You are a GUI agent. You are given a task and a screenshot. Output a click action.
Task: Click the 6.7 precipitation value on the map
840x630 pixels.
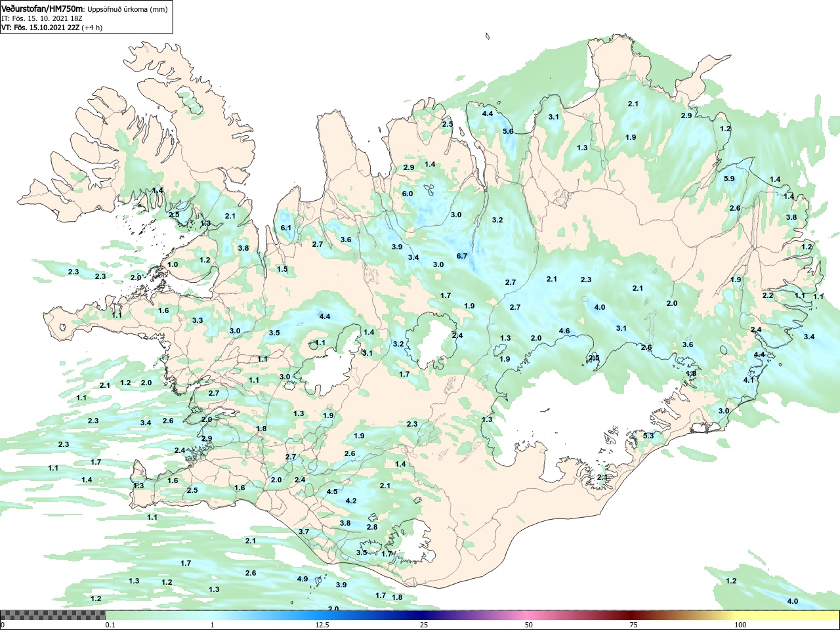point(462,256)
